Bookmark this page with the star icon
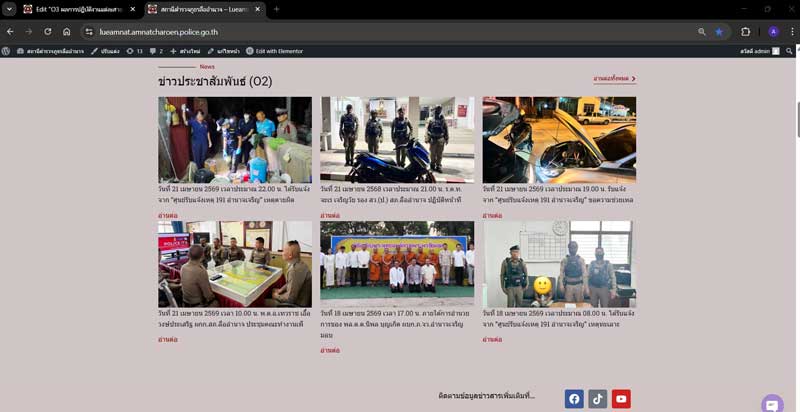Viewport: 800px width, 412px height. tap(718, 31)
